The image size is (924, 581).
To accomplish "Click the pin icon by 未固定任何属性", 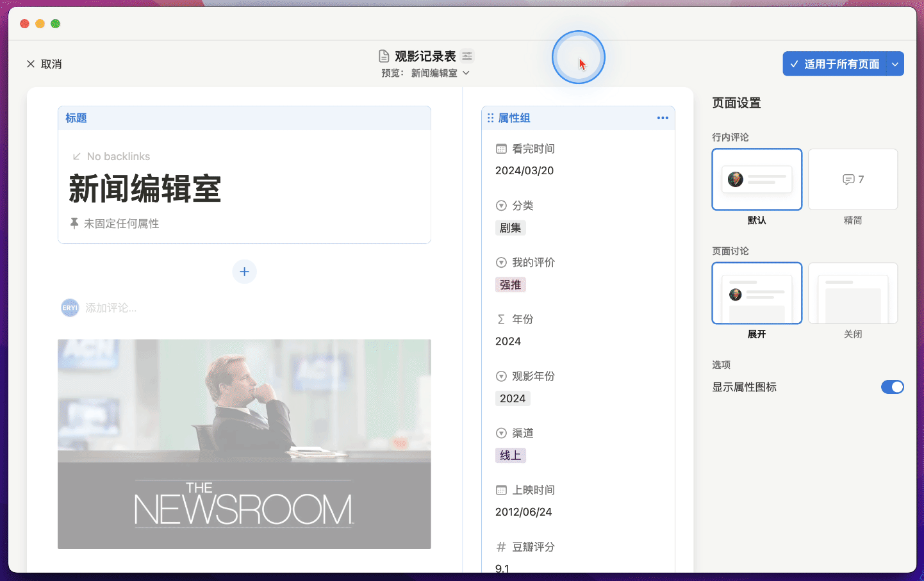I will (74, 223).
